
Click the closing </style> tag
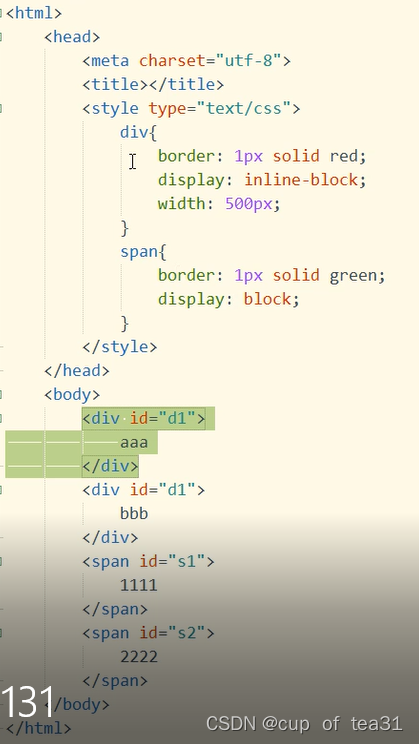pyautogui.click(x=120, y=347)
